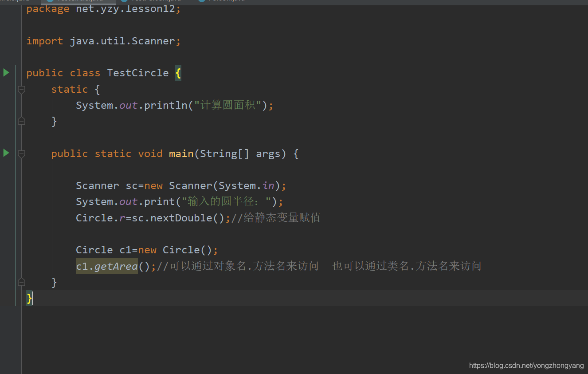Image resolution: width=588 pixels, height=374 pixels.
Task: Click System.in inside the Scanner constructor
Action: [246, 185]
